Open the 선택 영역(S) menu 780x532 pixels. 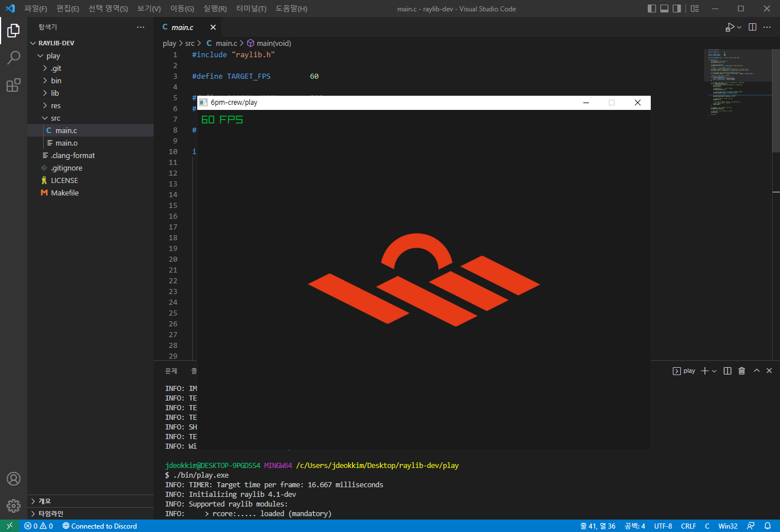tap(108, 8)
